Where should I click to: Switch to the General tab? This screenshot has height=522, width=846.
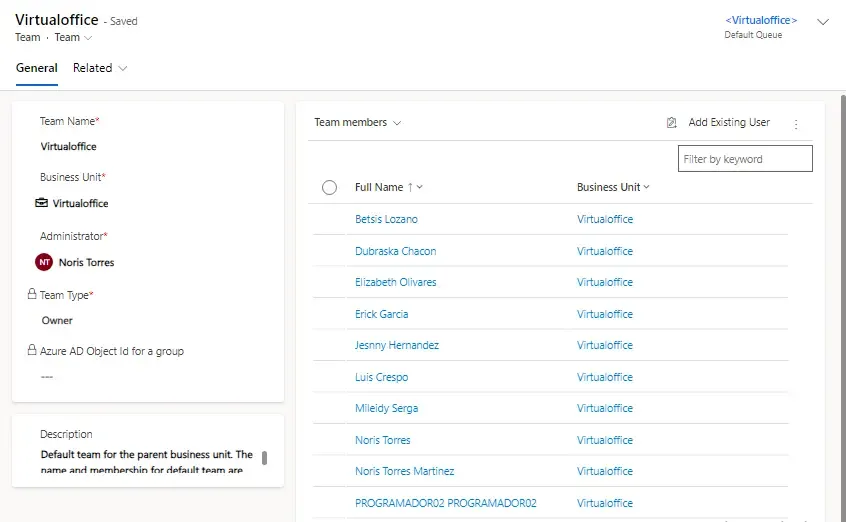coord(37,68)
